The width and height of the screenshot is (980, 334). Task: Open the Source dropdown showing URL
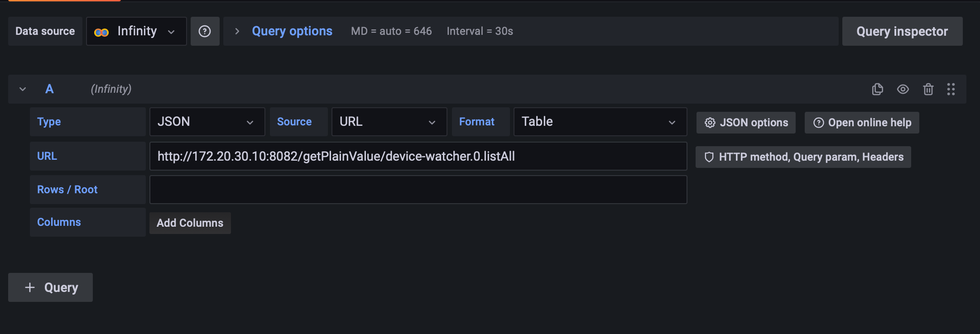(389, 122)
